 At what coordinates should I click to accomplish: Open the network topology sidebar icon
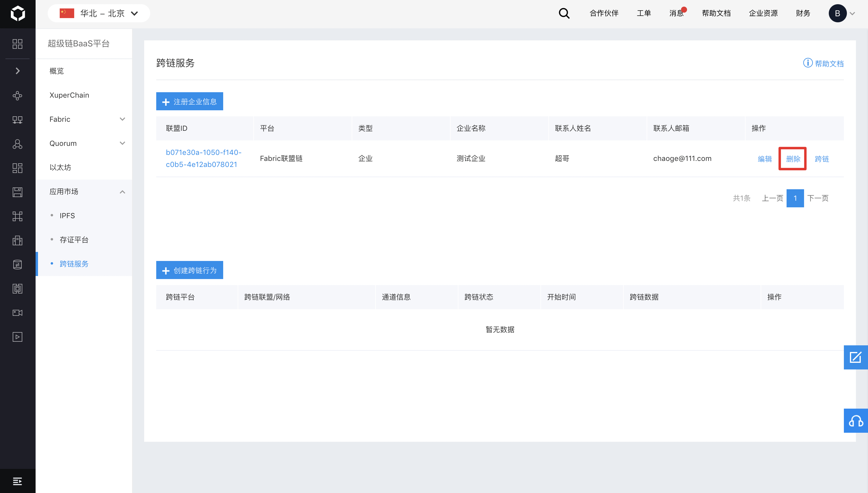(x=17, y=120)
